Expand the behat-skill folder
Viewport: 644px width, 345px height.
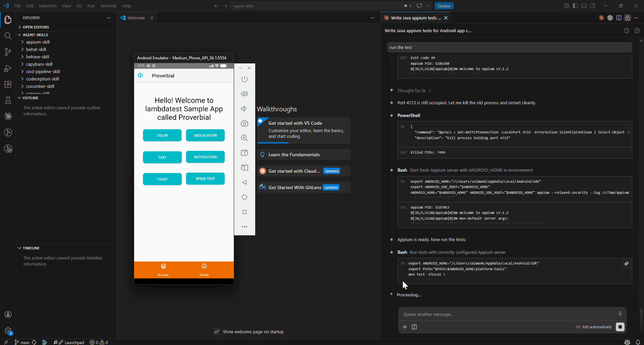tap(66, 49)
